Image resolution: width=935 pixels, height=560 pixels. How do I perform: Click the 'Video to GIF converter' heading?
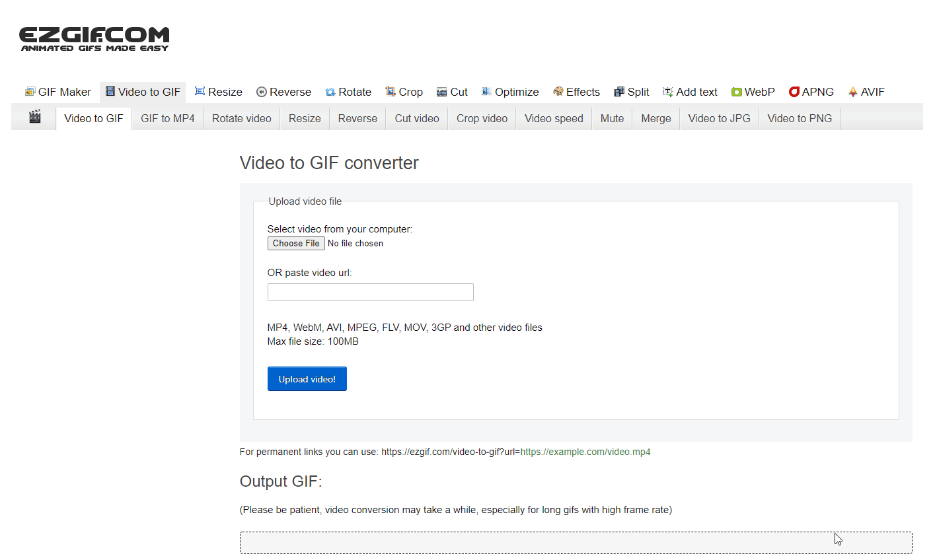tap(329, 163)
